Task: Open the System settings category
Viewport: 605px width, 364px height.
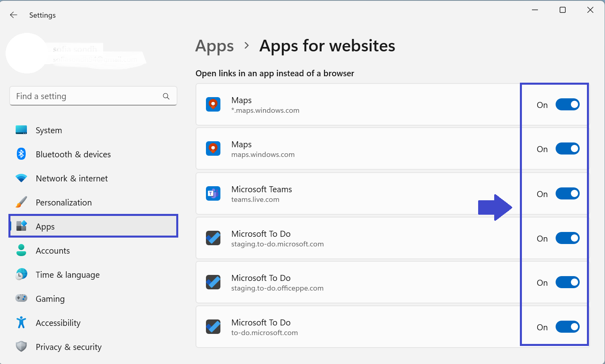Action: pos(49,130)
